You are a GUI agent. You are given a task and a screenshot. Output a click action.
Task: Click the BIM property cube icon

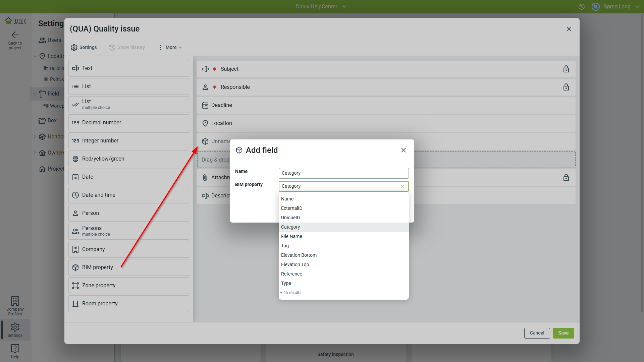75,267
